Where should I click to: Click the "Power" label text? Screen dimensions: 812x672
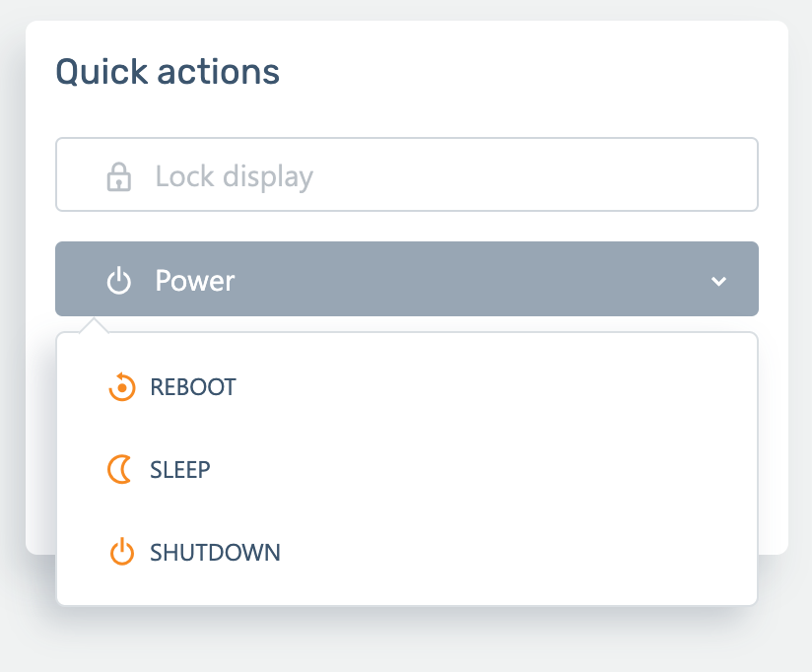coord(195,281)
